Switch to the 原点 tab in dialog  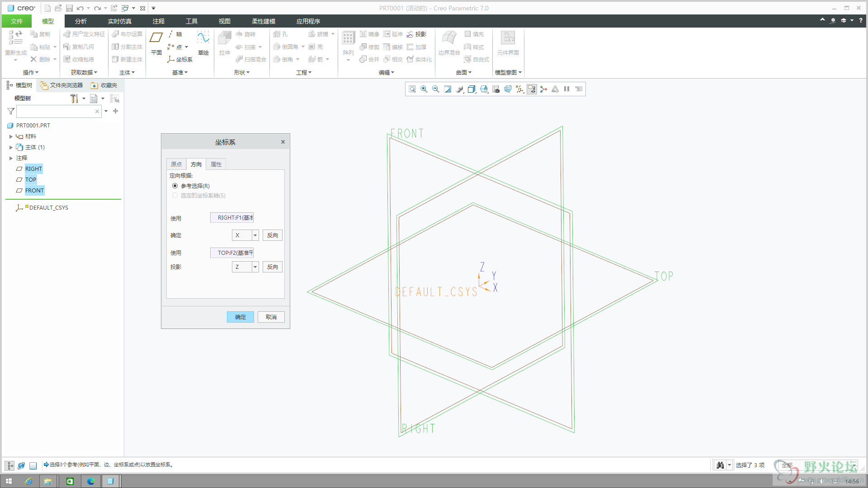point(176,164)
